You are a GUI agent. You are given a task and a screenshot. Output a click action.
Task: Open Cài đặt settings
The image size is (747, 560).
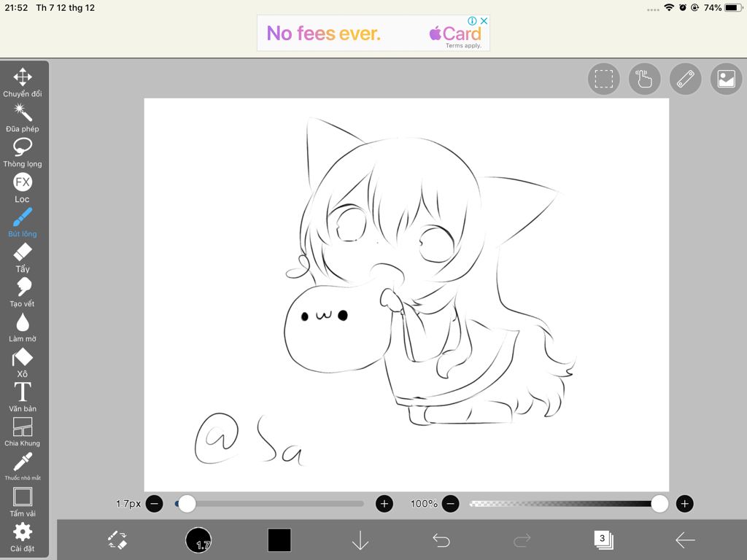click(23, 537)
